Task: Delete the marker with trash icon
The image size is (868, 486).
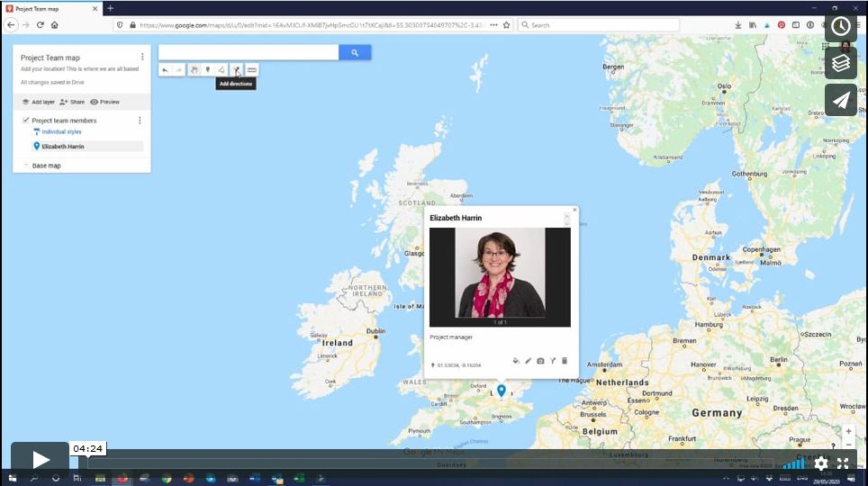Action: [565, 361]
